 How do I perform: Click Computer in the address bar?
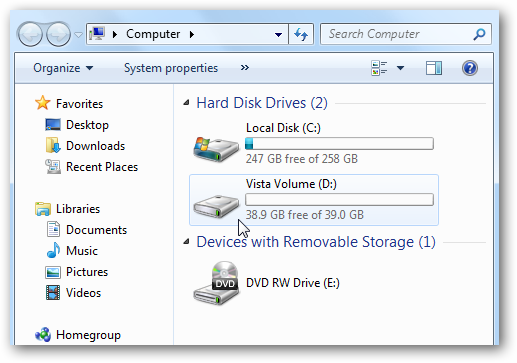pos(153,34)
